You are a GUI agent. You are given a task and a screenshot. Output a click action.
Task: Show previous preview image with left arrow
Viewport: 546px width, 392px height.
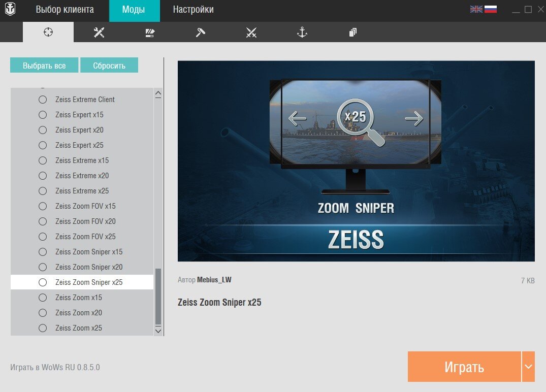click(x=297, y=118)
